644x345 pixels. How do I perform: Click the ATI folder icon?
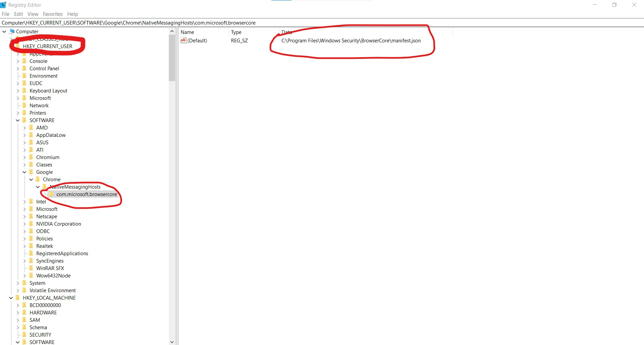[x=31, y=150]
